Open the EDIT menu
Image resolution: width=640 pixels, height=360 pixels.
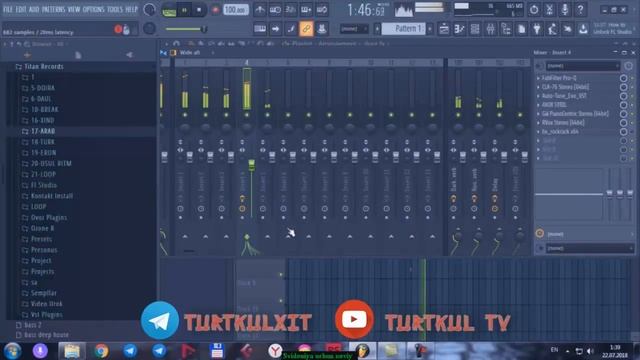[x=20, y=9]
